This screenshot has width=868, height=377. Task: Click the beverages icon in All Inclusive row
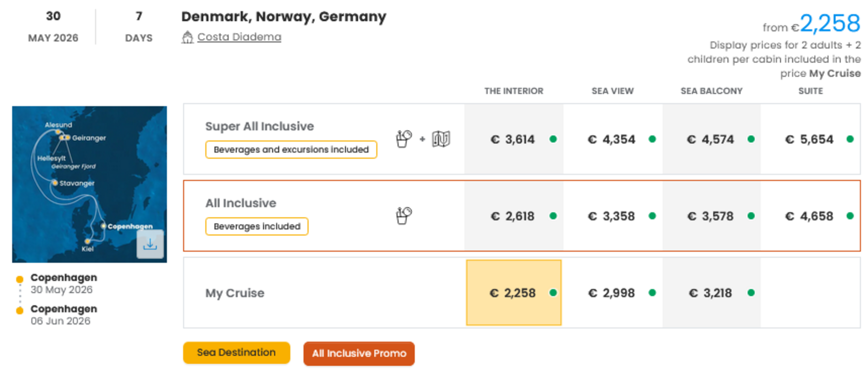(x=404, y=216)
